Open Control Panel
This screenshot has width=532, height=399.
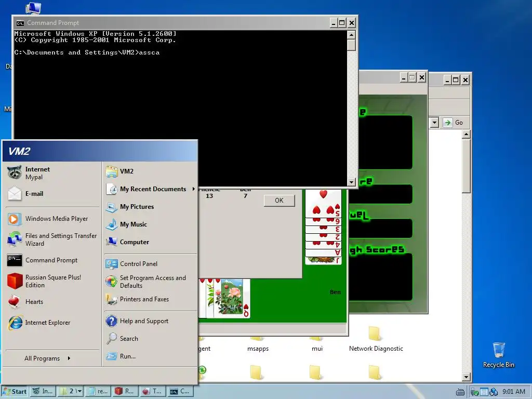coord(150,263)
